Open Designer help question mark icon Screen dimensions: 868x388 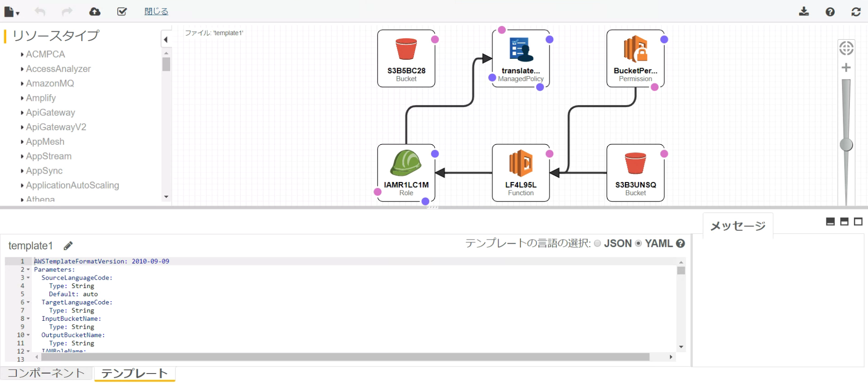(830, 12)
